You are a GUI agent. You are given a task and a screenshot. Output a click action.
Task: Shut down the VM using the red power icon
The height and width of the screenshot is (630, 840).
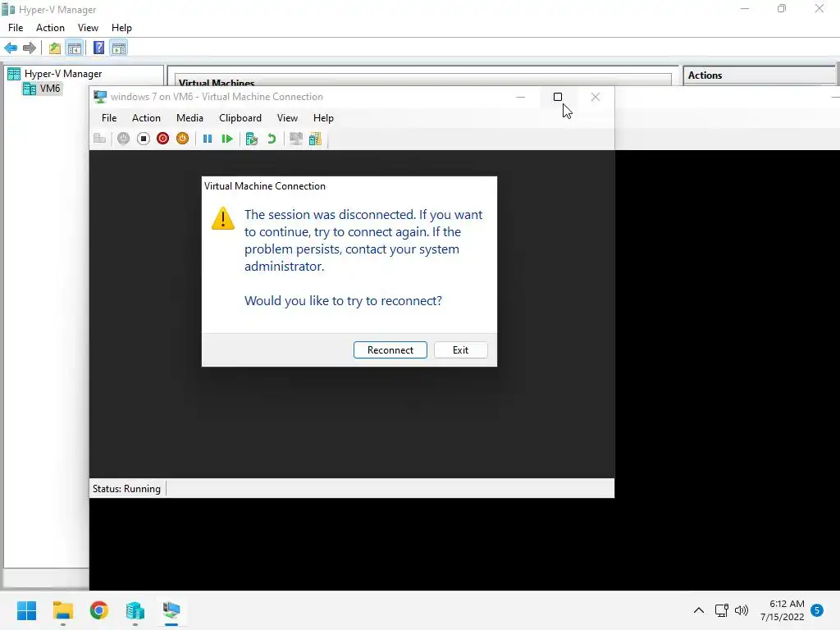coord(163,139)
